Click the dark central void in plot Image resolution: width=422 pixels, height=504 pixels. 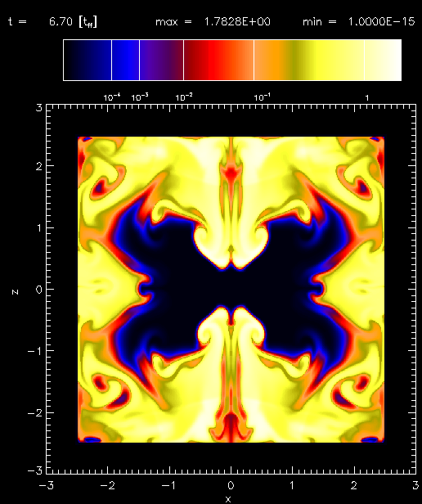coord(231,288)
